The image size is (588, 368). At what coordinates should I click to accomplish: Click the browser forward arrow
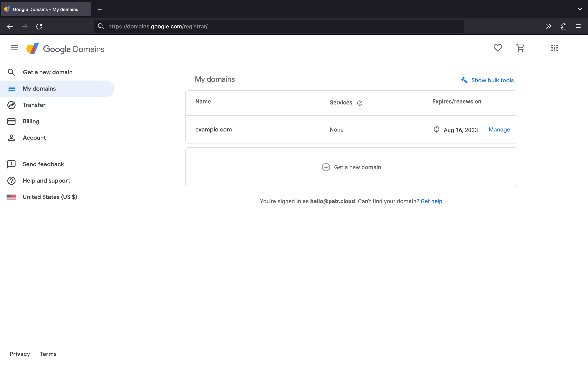pyautogui.click(x=24, y=26)
